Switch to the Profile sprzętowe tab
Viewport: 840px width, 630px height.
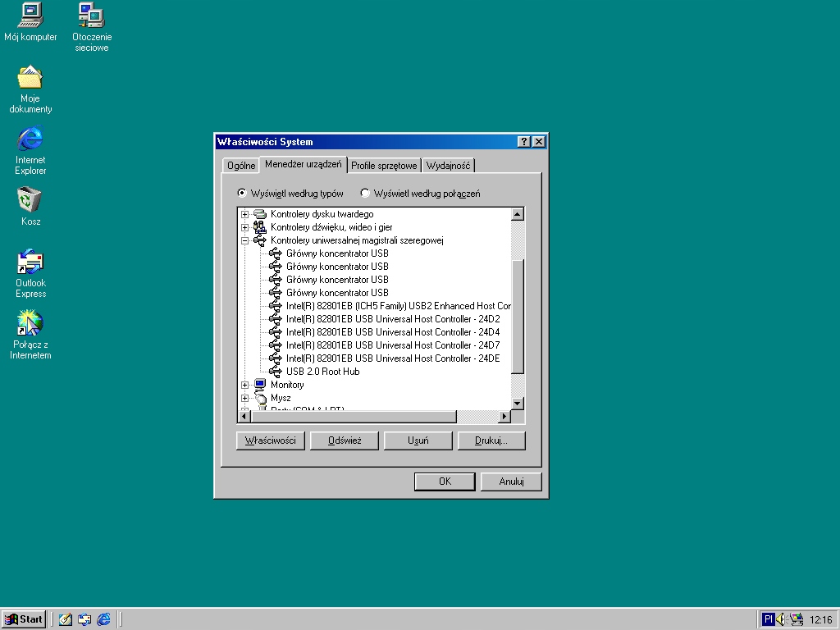(x=384, y=166)
